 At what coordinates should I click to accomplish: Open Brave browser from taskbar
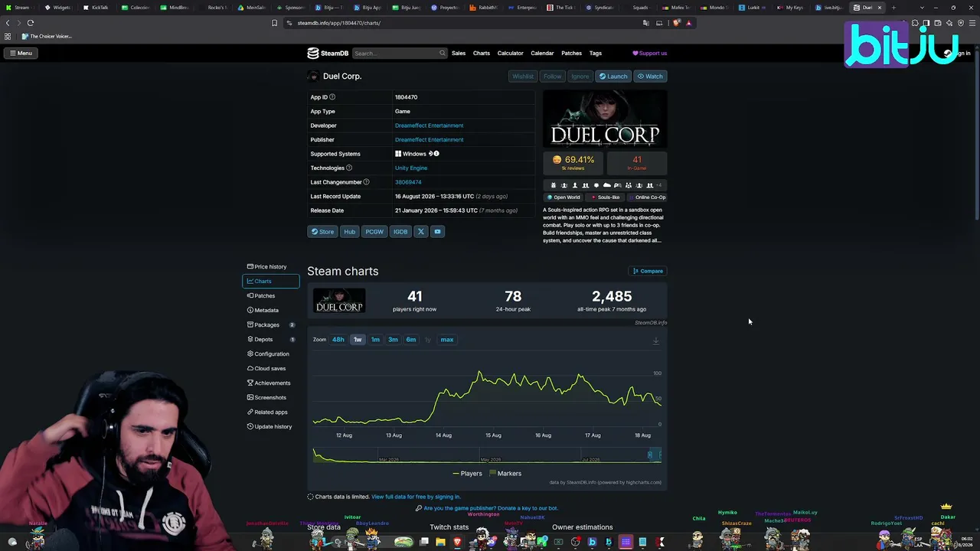(x=458, y=542)
